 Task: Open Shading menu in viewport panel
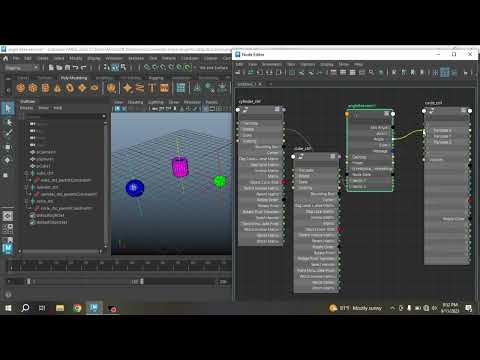(x=135, y=102)
